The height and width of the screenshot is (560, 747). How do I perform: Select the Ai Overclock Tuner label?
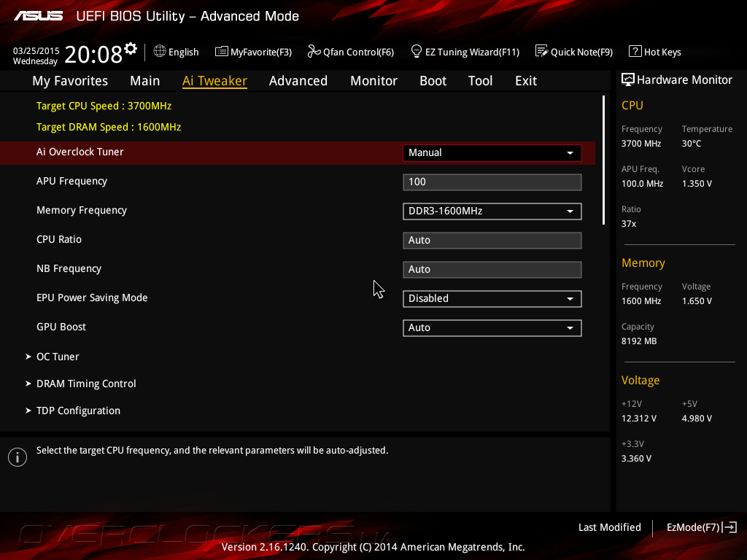(80, 152)
